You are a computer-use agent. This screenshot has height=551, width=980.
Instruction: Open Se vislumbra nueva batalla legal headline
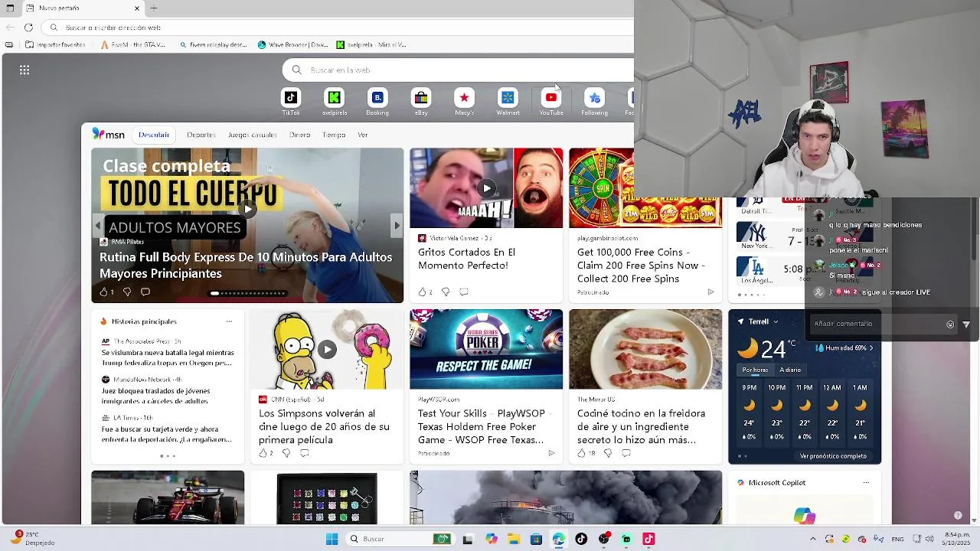coord(168,358)
